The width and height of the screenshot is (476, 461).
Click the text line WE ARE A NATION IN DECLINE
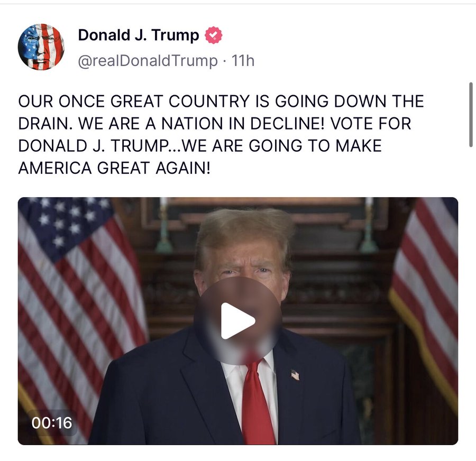[201, 124]
